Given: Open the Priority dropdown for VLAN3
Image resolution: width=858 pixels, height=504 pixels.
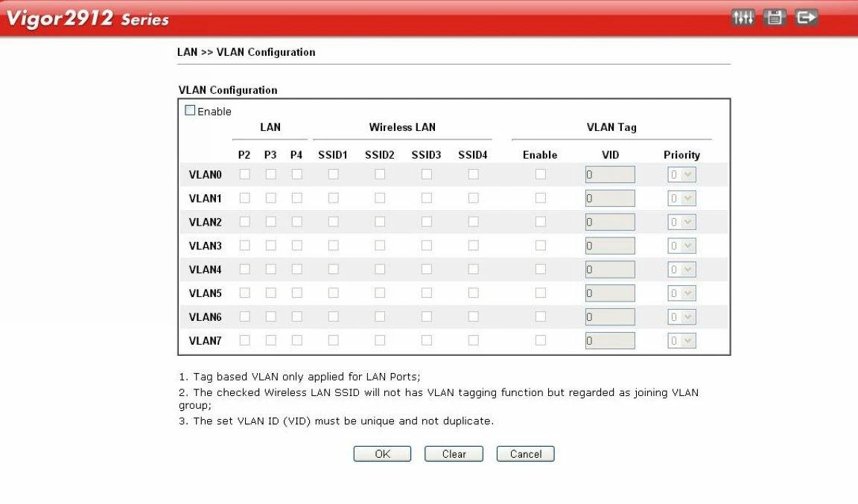Looking at the screenshot, I should [681, 245].
